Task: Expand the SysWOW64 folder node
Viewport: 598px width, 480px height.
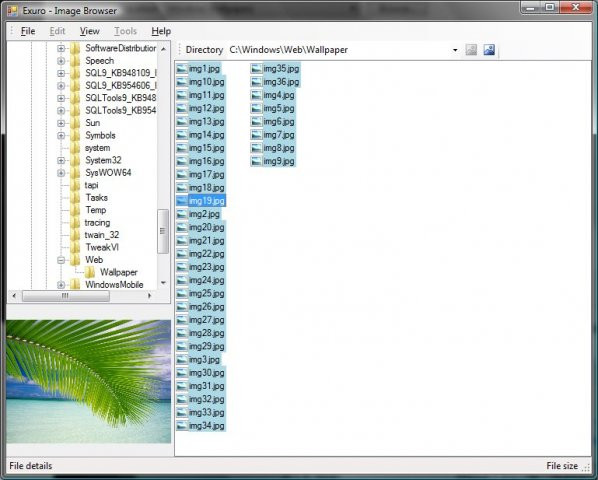Action: tap(61, 173)
